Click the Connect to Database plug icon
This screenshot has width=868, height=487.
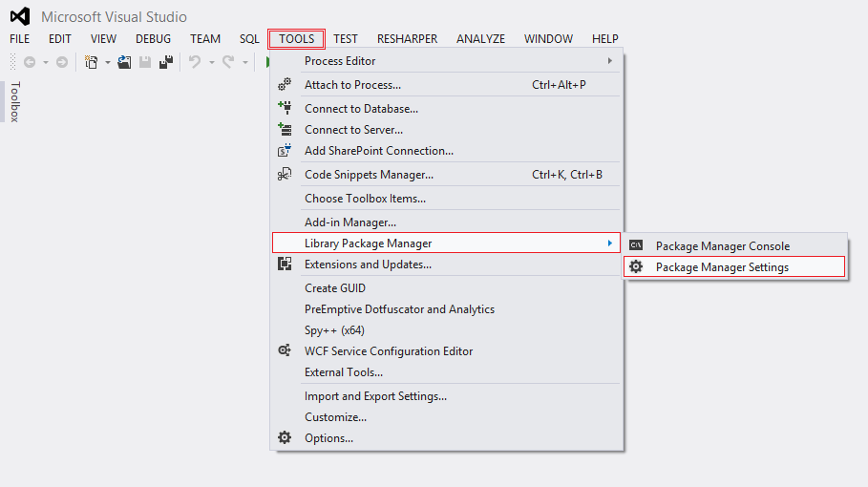tap(285, 107)
